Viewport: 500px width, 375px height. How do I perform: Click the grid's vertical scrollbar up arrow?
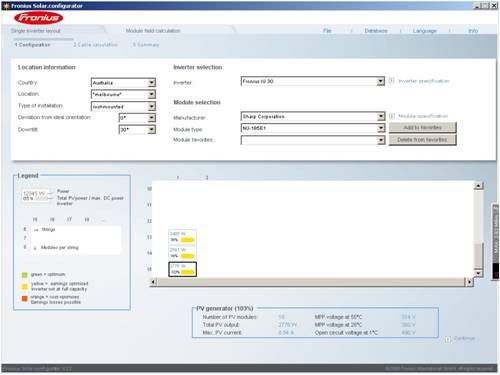click(x=478, y=185)
